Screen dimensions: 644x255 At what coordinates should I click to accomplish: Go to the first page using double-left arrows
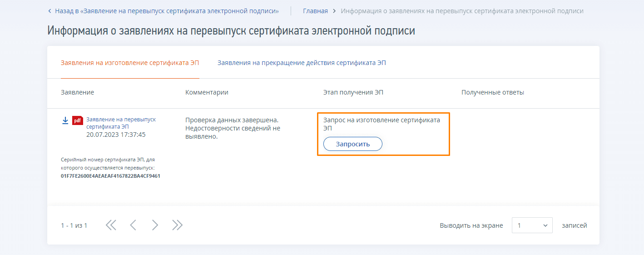point(111,225)
